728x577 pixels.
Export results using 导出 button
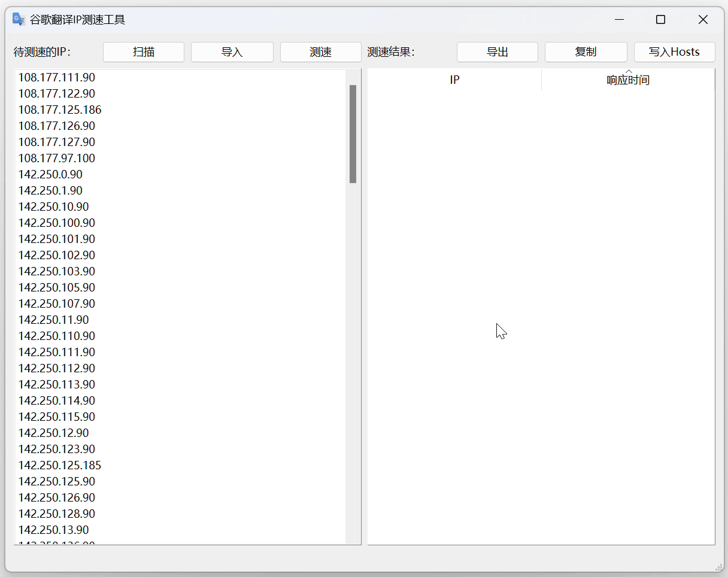(497, 52)
